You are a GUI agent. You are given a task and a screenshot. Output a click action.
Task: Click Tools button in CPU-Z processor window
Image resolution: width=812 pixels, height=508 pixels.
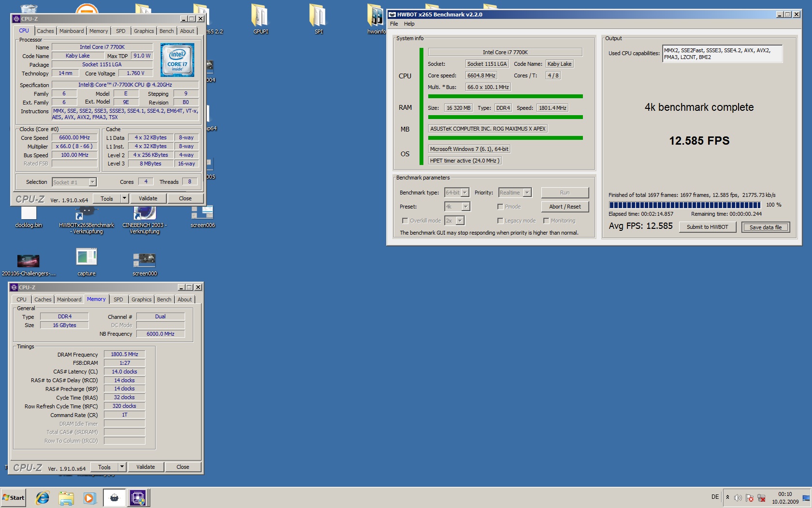click(x=107, y=198)
